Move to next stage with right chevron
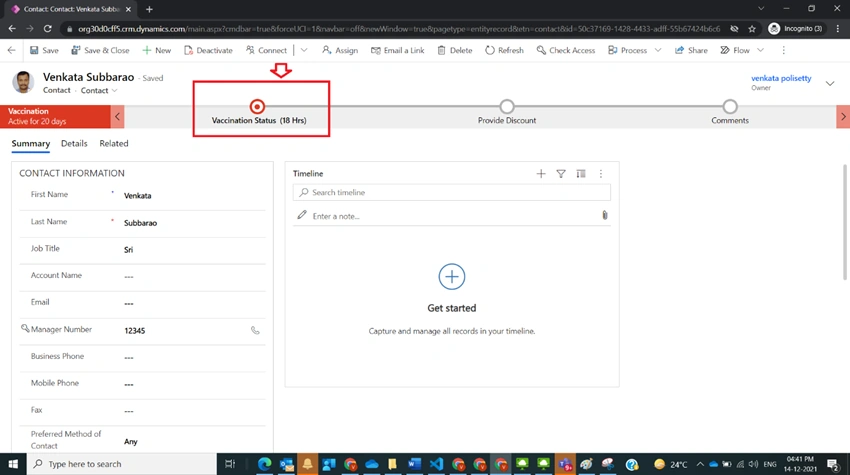The width and height of the screenshot is (850, 475). pos(843,116)
